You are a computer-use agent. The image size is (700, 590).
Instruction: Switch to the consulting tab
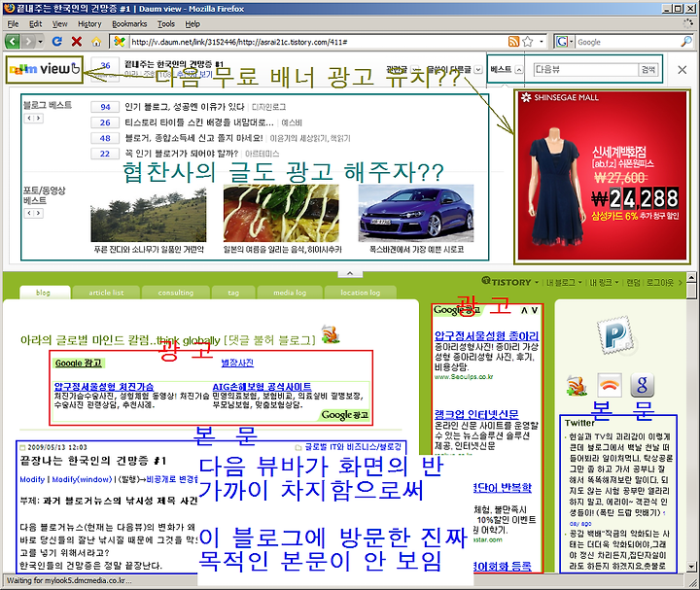[x=176, y=293]
